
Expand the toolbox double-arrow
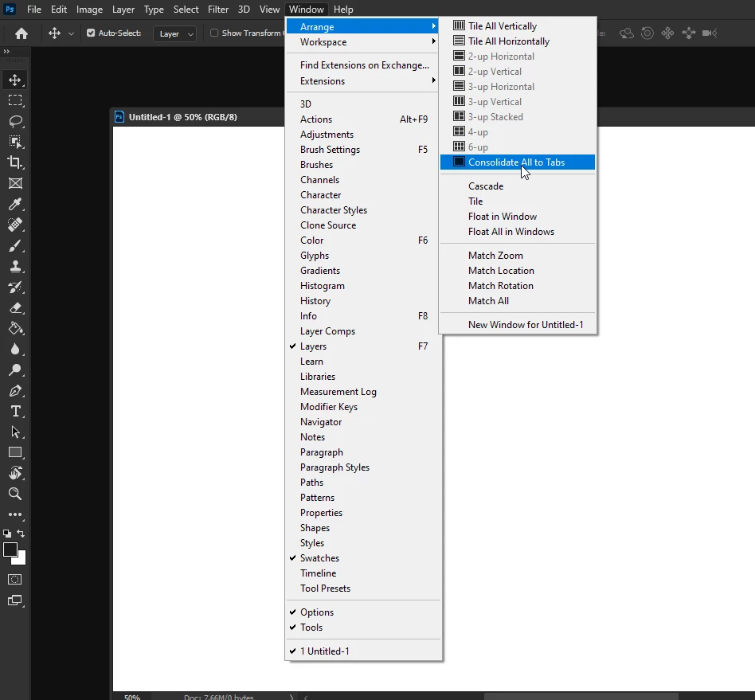[6, 51]
